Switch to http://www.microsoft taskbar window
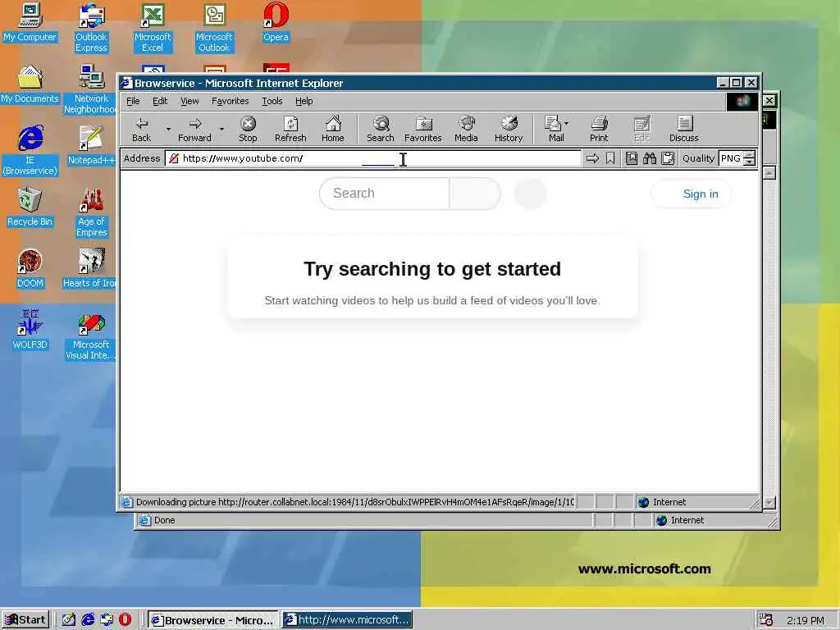Viewport: 840px width, 630px height. tap(347, 620)
